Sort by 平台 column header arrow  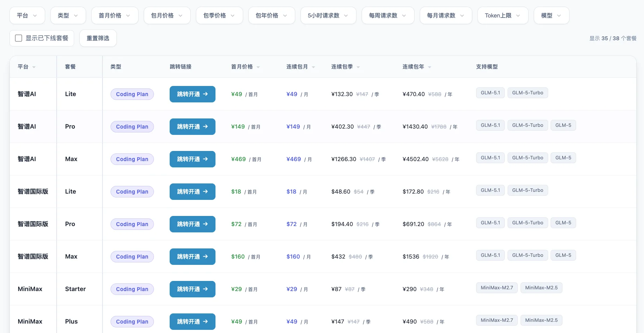click(34, 67)
